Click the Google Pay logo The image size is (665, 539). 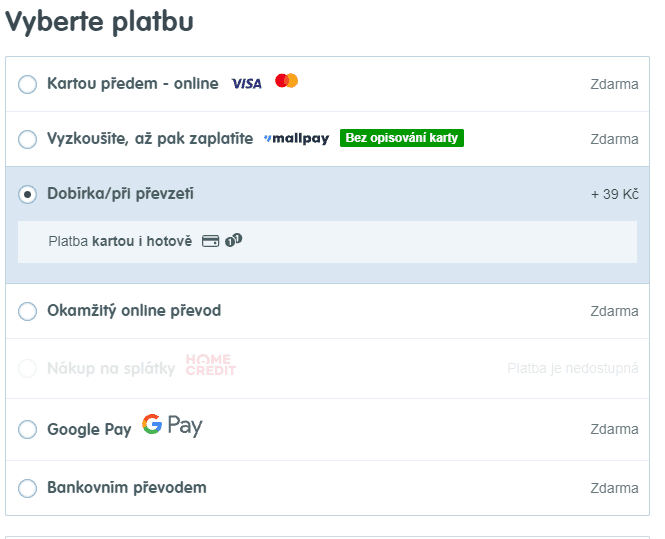172,426
